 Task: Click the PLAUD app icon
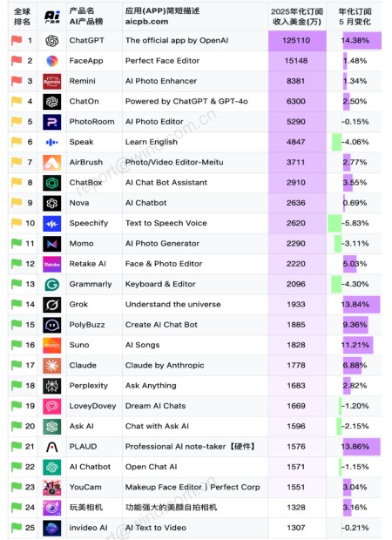(52, 447)
